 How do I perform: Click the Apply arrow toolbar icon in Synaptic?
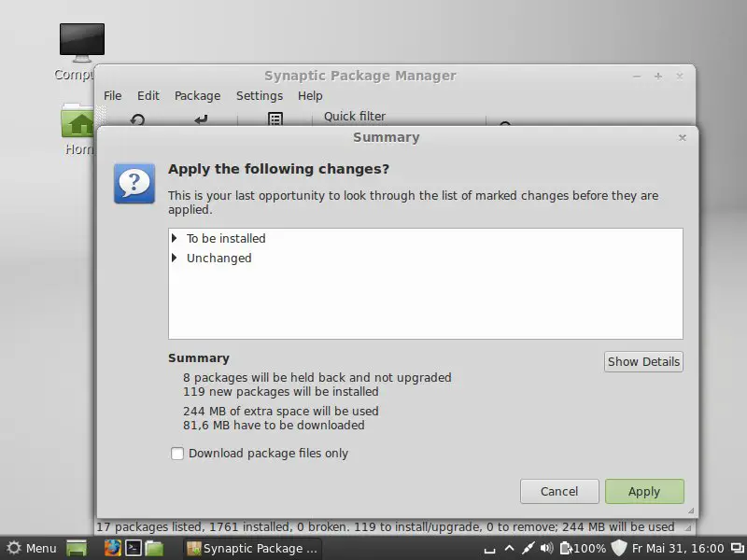click(x=201, y=119)
